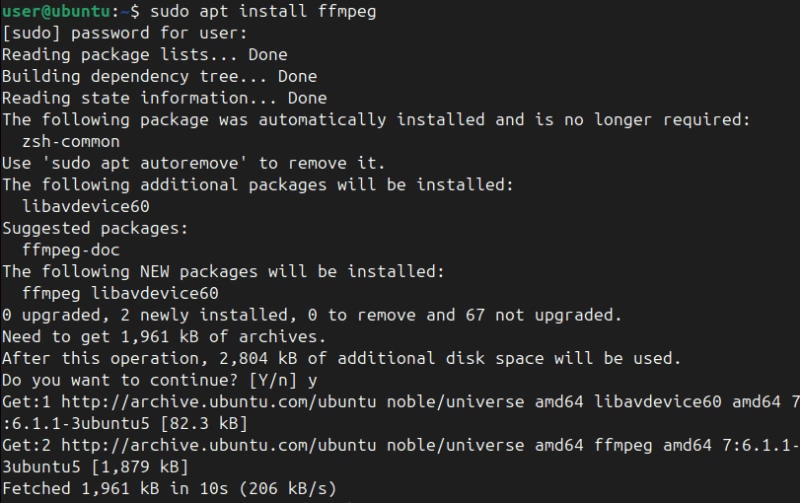Click the 'Building dependency tree... Done' line
This screenshot has width=800, height=503.
tap(159, 77)
